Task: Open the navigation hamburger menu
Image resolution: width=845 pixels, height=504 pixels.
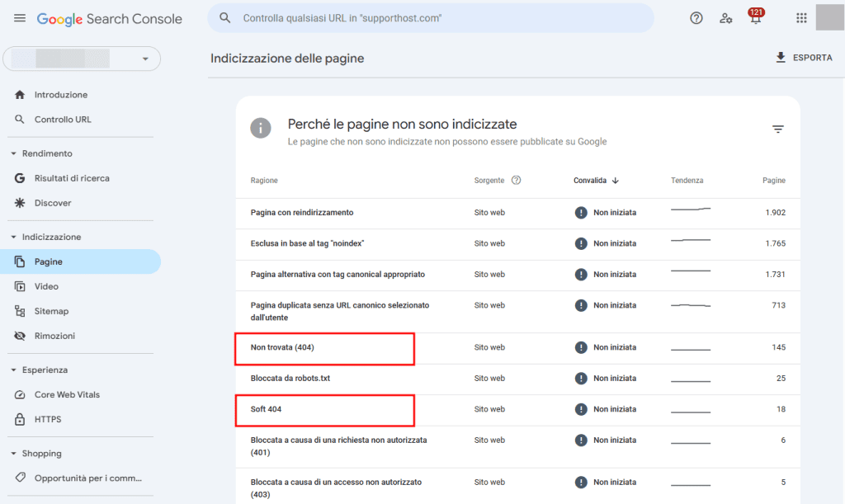Action: point(20,17)
